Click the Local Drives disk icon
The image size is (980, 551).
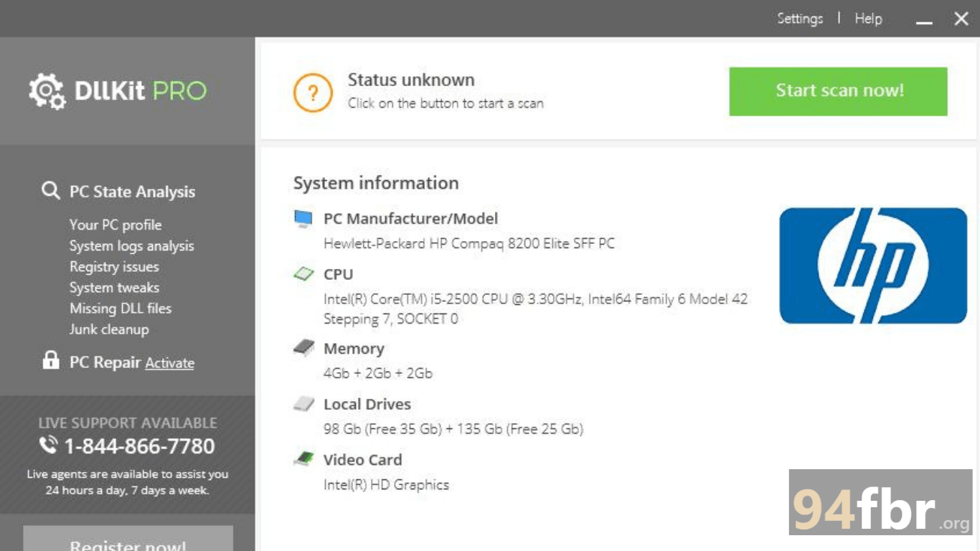(303, 404)
